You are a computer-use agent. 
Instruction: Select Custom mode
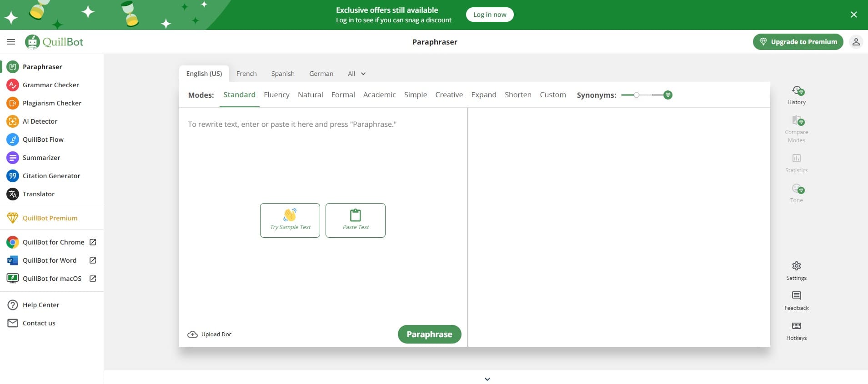(553, 95)
